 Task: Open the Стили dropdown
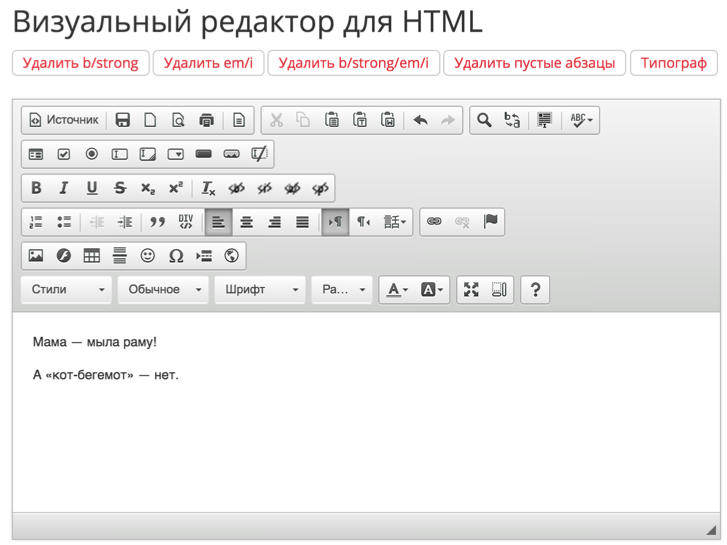(66, 289)
